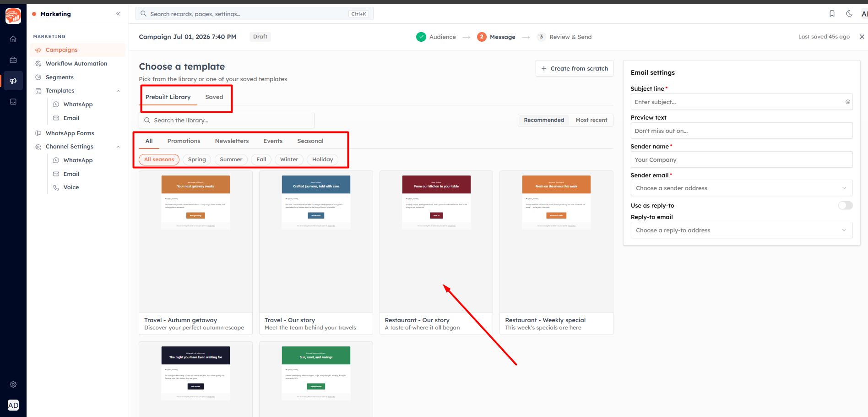
Task: Switch to the Saved templates tab
Action: [x=214, y=97]
